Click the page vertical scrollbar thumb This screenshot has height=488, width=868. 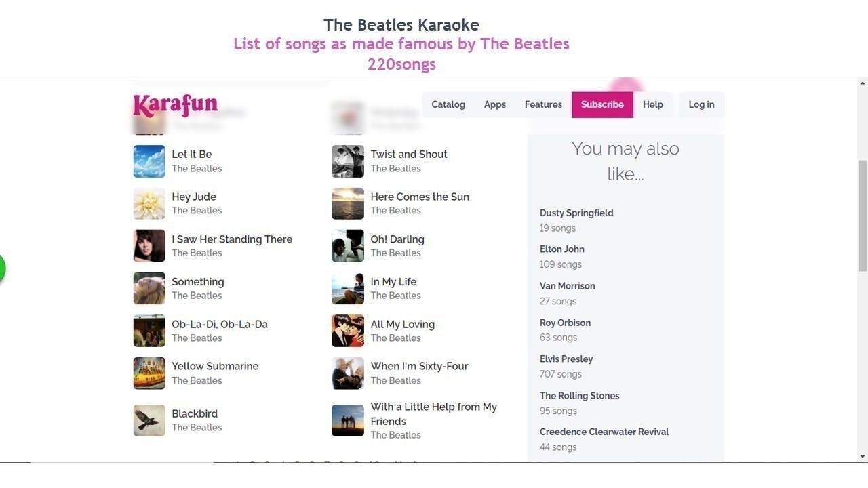pos(863,216)
